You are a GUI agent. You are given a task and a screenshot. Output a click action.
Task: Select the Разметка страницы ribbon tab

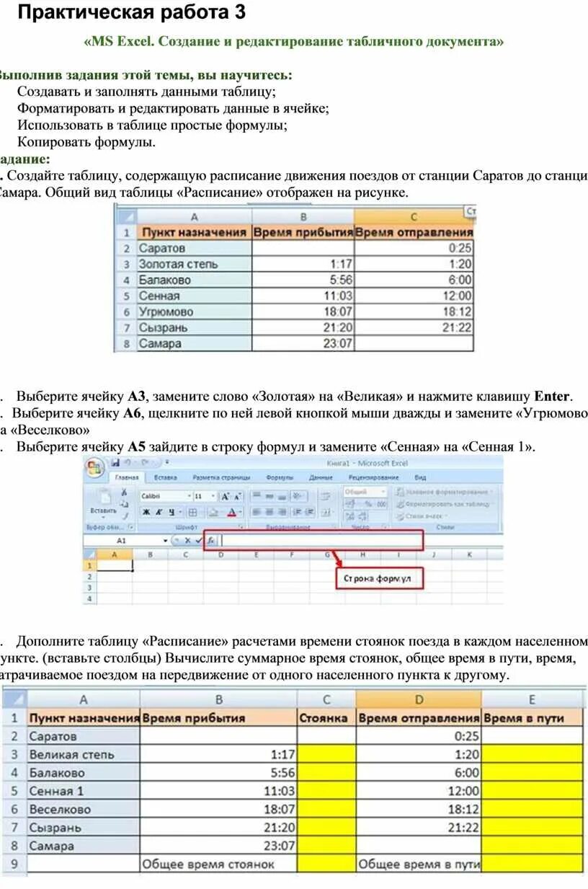[221, 477]
